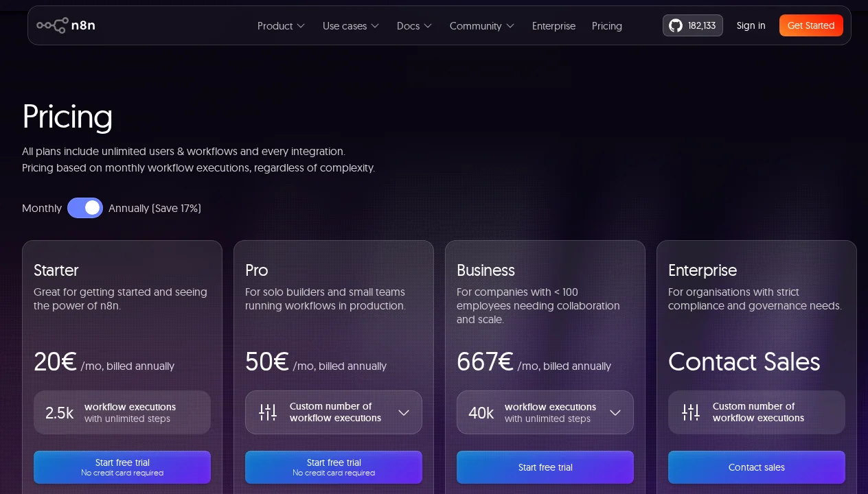Click the Get Started button

811,25
